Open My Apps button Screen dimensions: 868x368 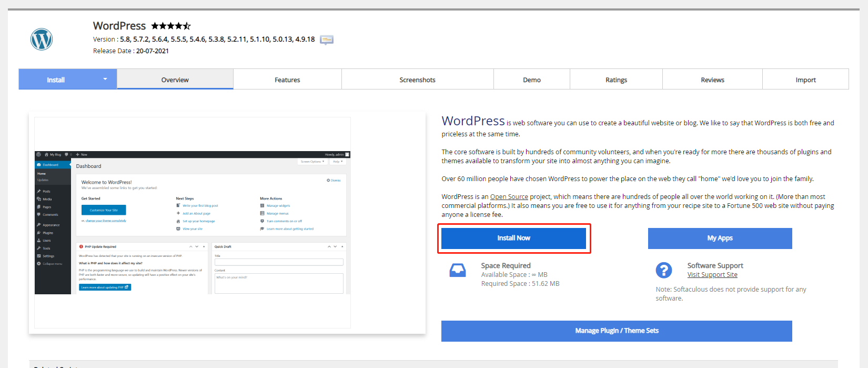(720, 238)
